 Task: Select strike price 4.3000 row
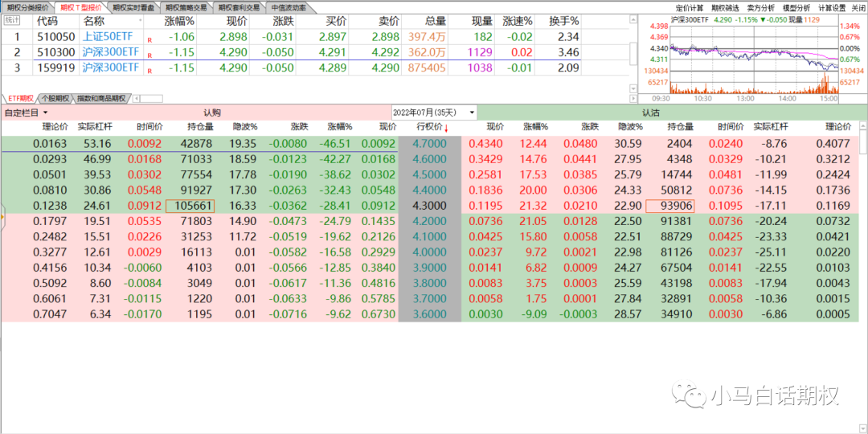429,206
